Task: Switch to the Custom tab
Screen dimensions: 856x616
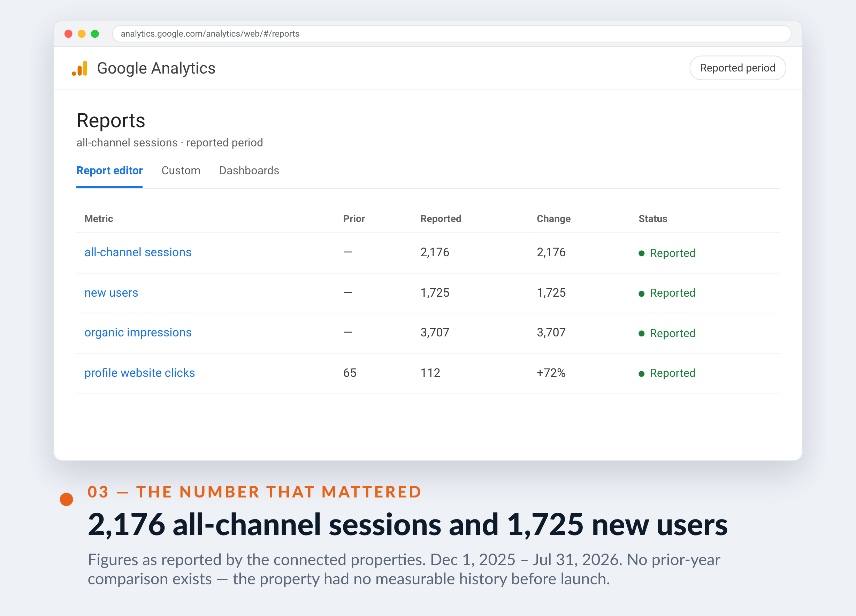Action: click(x=181, y=170)
